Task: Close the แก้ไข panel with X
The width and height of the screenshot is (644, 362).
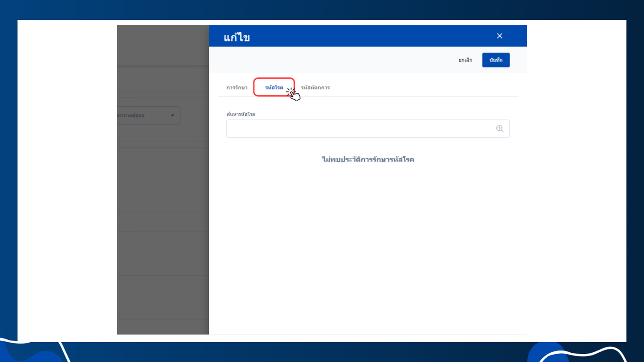Action: tap(500, 36)
